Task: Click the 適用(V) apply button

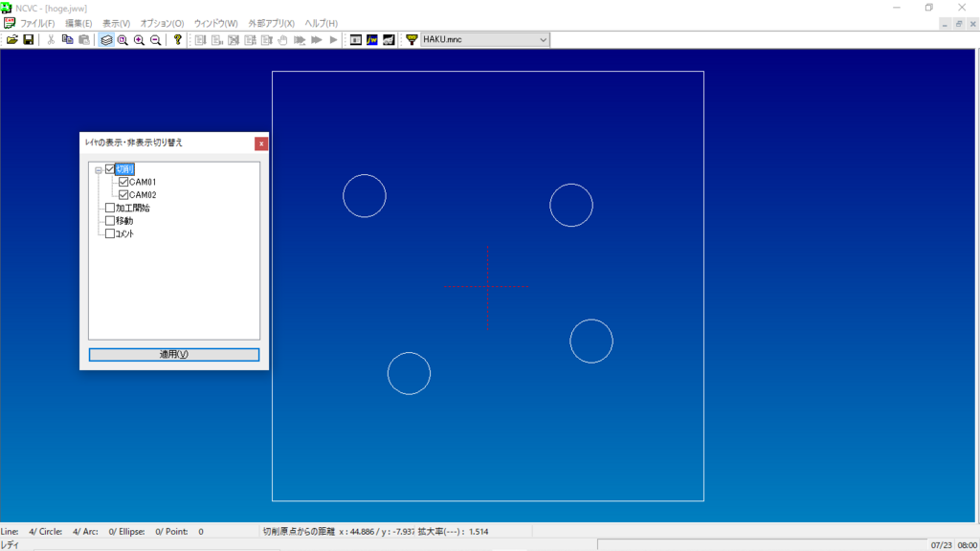Action: [x=174, y=354]
